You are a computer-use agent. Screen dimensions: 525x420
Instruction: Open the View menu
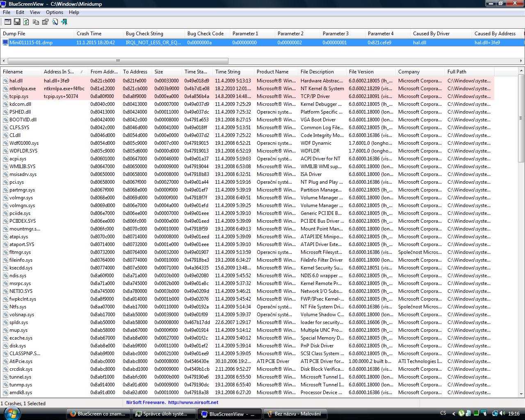point(35,12)
